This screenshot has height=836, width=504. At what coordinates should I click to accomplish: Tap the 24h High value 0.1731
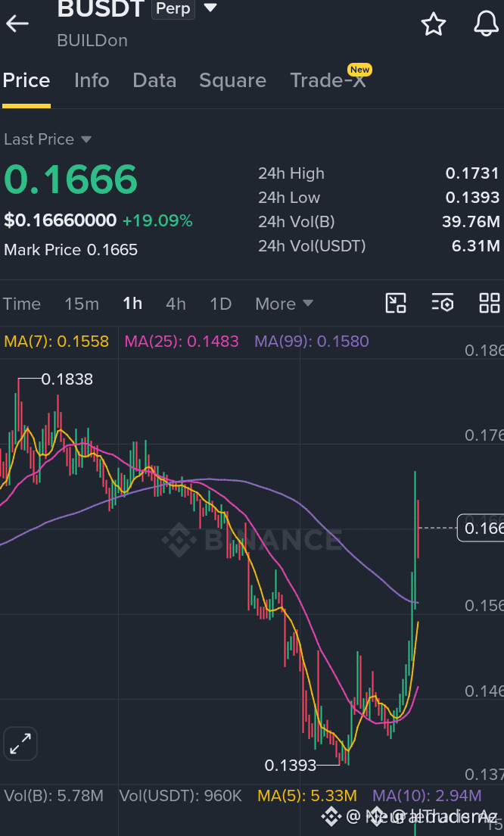click(x=472, y=173)
